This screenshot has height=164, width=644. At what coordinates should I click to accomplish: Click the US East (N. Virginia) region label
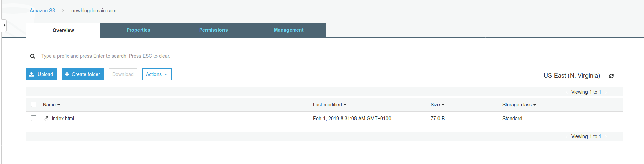pos(572,76)
